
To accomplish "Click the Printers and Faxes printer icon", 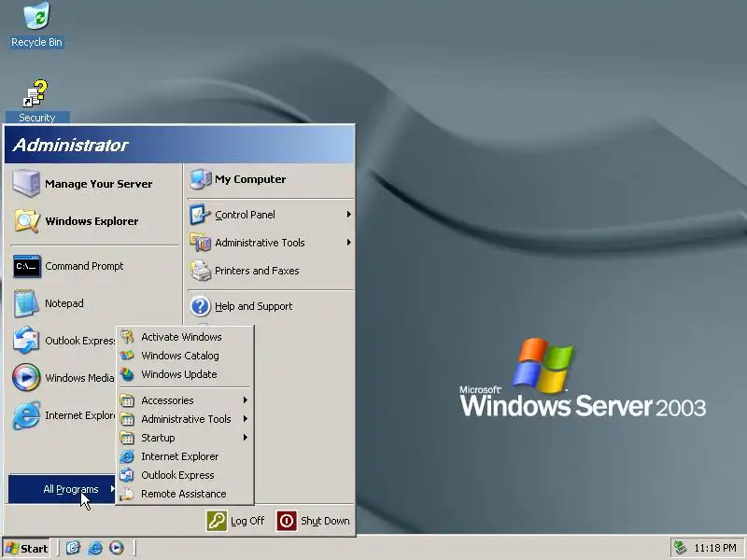I will pyautogui.click(x=200, y=271).
